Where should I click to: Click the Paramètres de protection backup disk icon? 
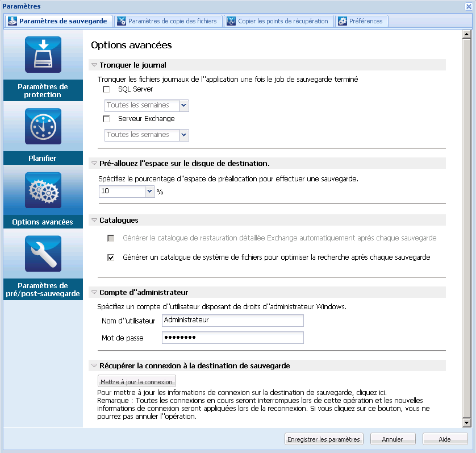pyautogui.click(x=43, y=55)
